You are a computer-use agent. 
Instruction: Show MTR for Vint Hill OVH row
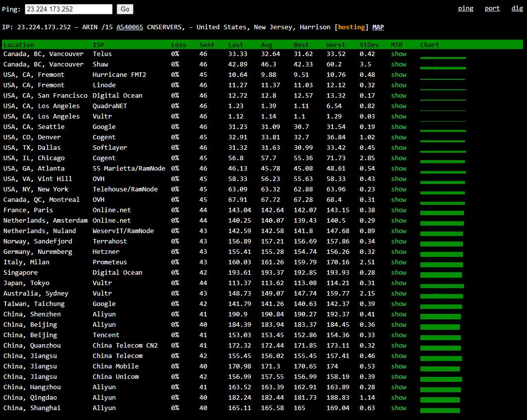[x=398, y=179]
